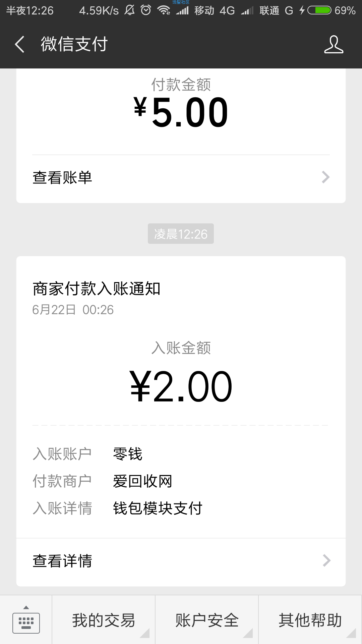
Task: Open the chevron beside 查看账单
Action: click(x=326, y=177)
